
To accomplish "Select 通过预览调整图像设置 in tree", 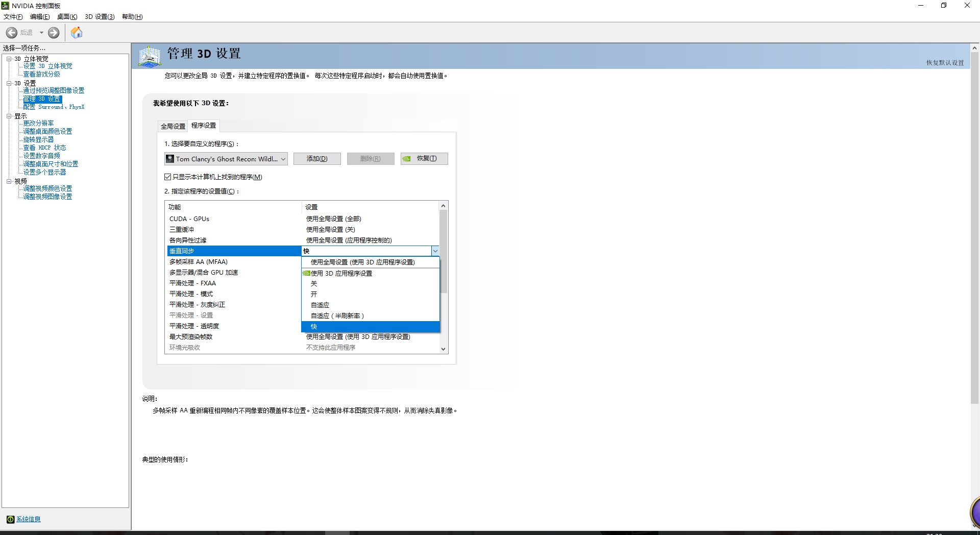I will [x=54, y=91].
